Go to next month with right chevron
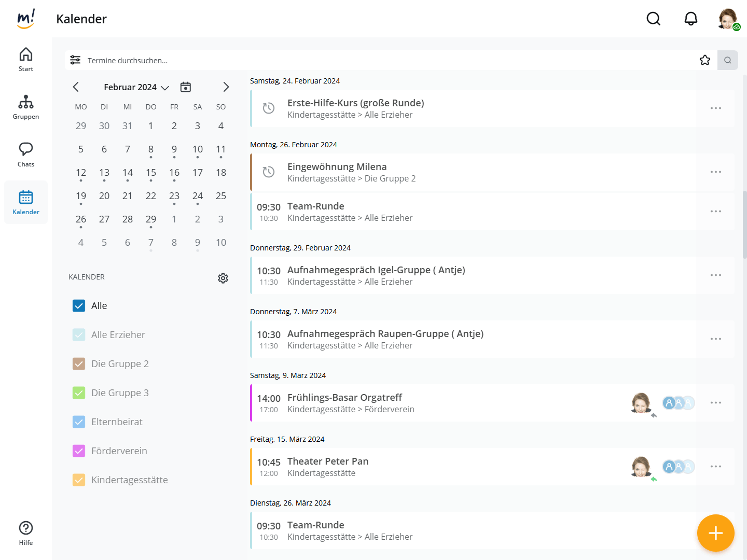Image resolution: width=747 pixels, height=560 pixels. (226, 87)
